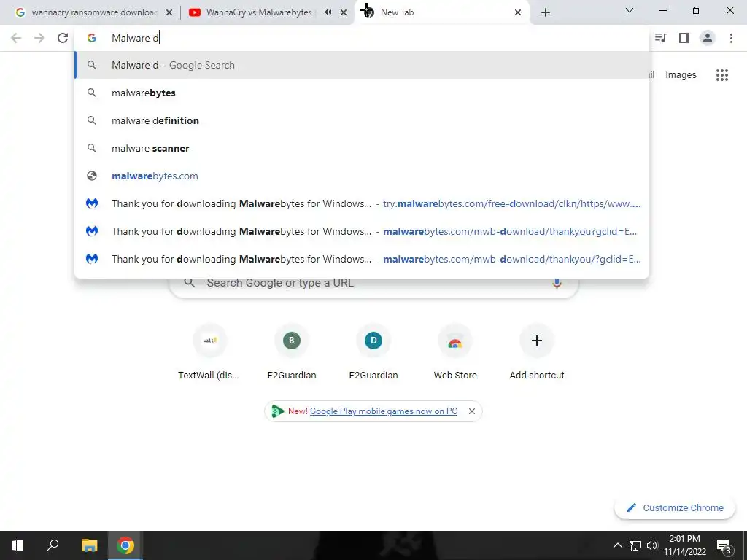Open the Chrome profile avatar

[x=708, y=38]
